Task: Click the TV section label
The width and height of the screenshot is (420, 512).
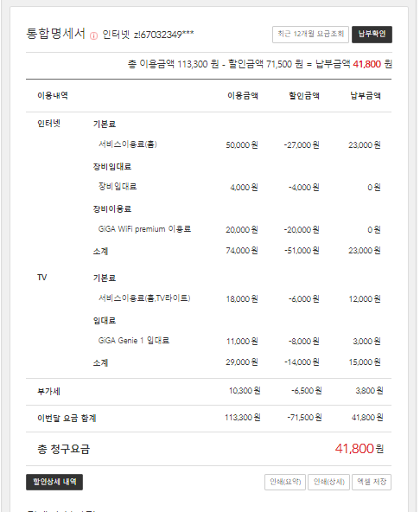Action: [x=41, y=278]
